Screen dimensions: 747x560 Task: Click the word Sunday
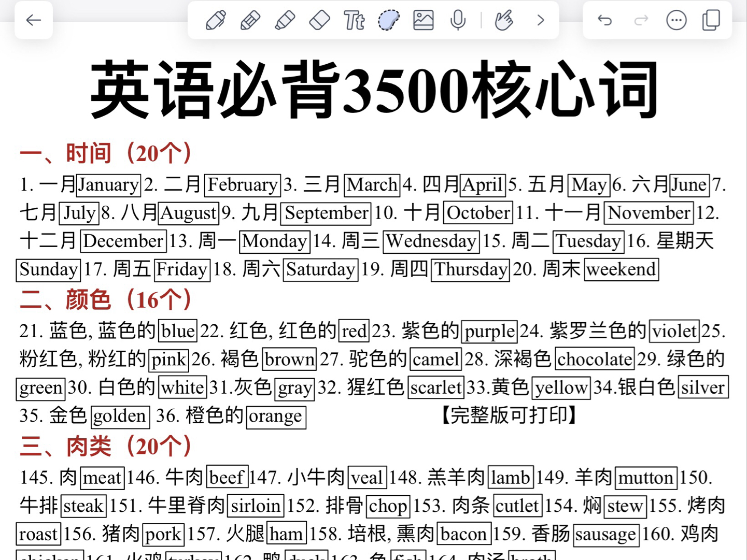pos(48,270)
